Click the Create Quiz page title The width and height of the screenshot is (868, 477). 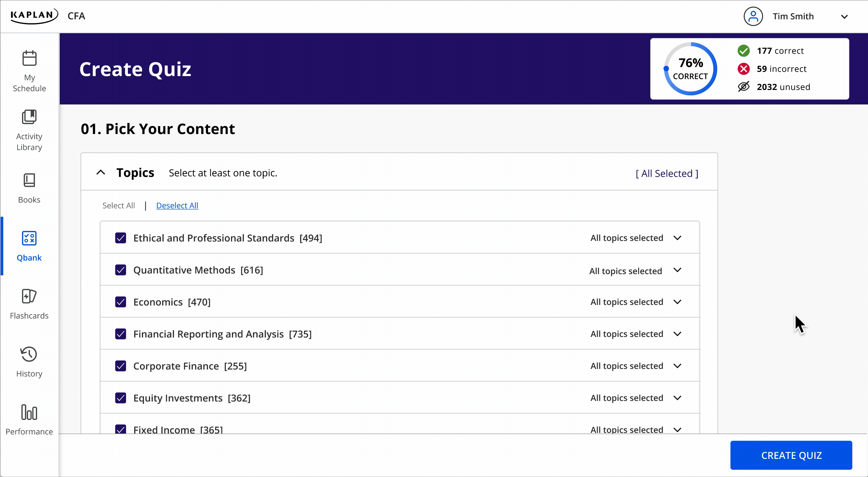(x=135, y=69)
